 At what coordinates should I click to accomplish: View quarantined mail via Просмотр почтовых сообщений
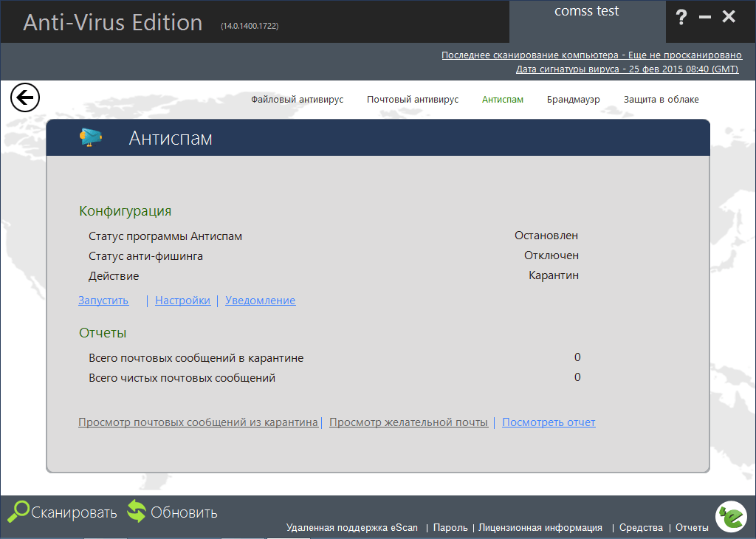pyautogui.click(x=198, y=422)
